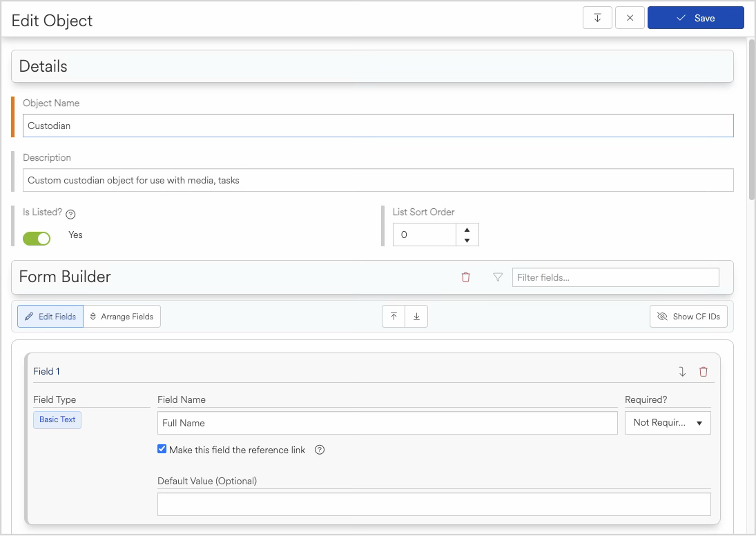Show CF IDs button
The height and width of the screenshot is (536, 756).
(x=688, y=317)
